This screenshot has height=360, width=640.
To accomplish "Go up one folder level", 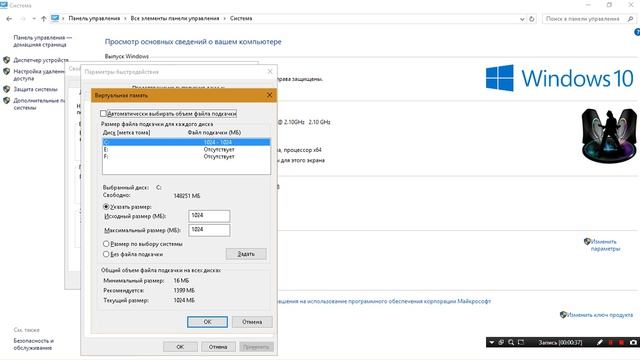I will click(x=44, y=19).
